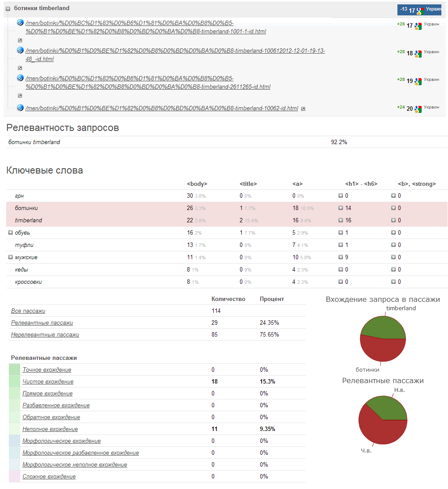
Task: Open the Чистое вхождение link
Action: pos(48,382)
